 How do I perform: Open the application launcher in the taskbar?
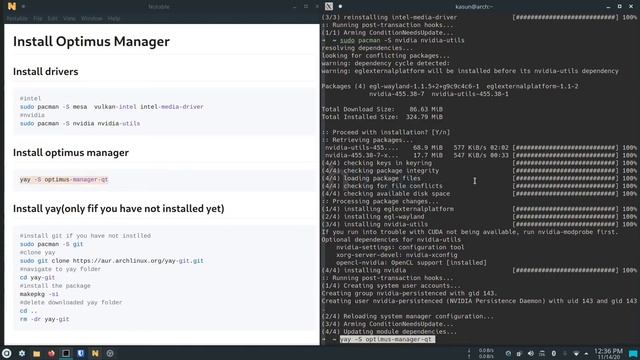click(7, 353)
